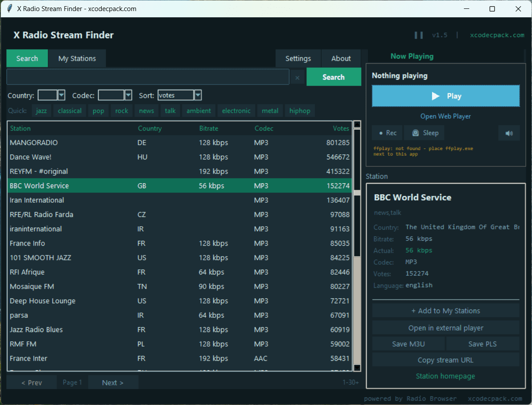
Task: Click scrollbar up arrow of station list
Action: tap(357, 124)
